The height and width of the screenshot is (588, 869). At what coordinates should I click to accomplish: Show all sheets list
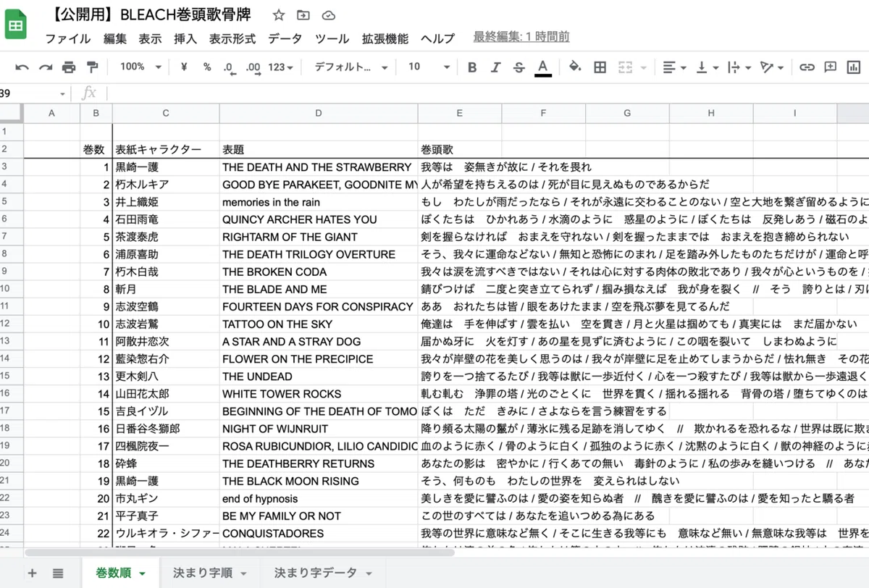click(58, 573)
